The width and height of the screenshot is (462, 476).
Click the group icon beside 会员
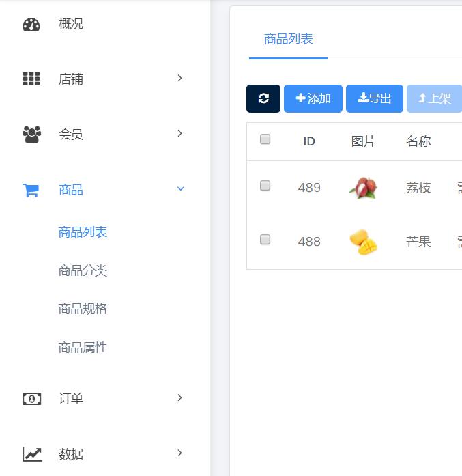pyautogui.click(x=31, y=134)
